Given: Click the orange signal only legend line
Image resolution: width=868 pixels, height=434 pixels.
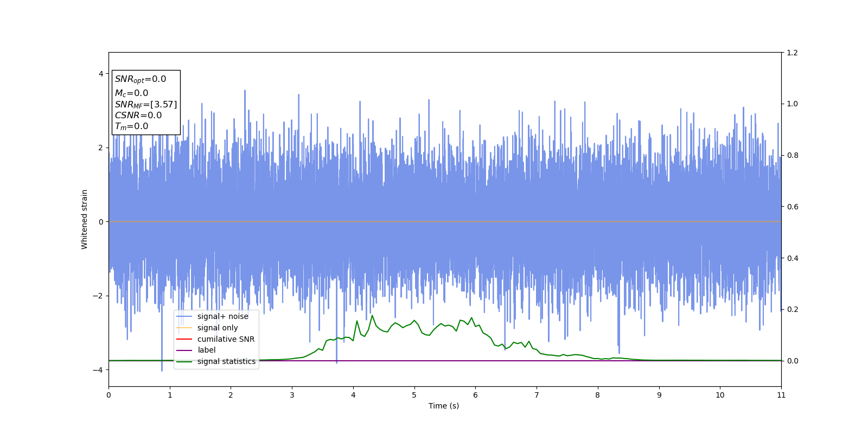Looking at the screenshot, I should (x=184, y=328).
